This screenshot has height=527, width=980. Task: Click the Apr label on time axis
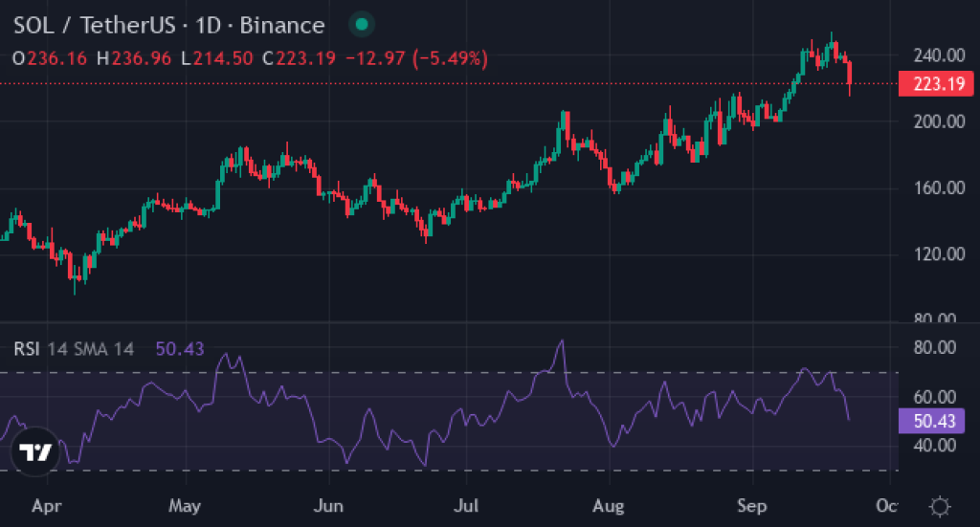[x=46, y=505]
